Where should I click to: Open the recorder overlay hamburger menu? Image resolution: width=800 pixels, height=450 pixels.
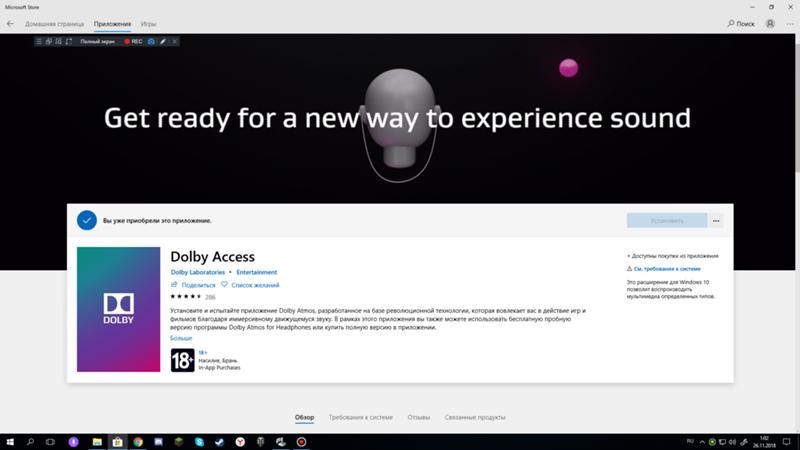tap(39, 41)
